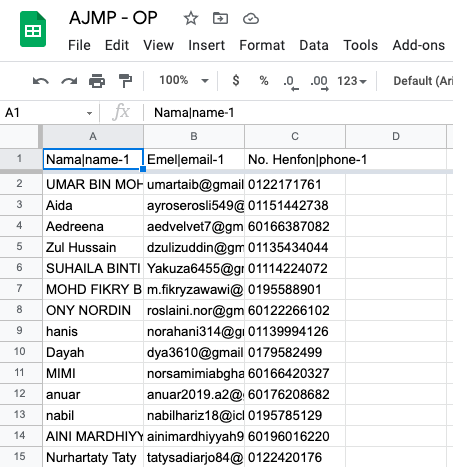Click cell Emel|email-1
This screenshot has width=453, height=467.
point(194,159)
